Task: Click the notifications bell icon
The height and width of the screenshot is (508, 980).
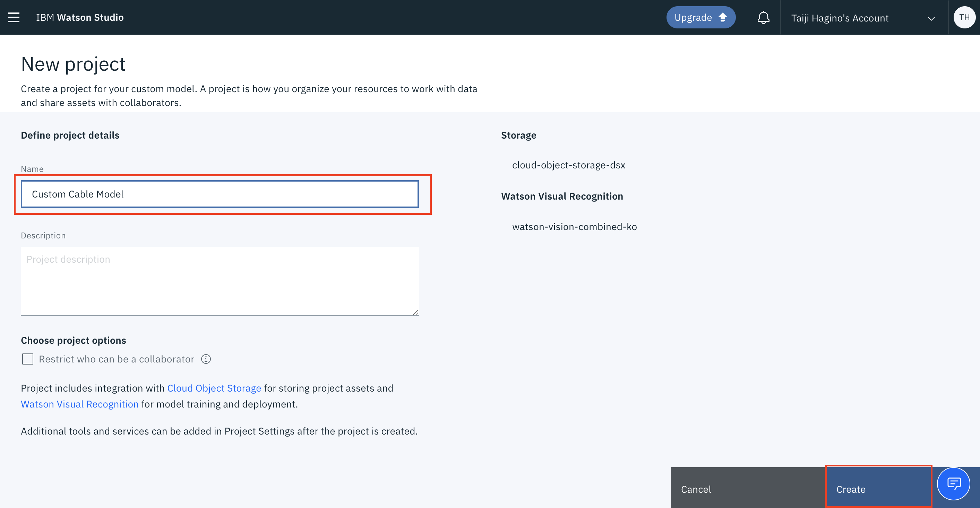Action: (x=763, y=17)
